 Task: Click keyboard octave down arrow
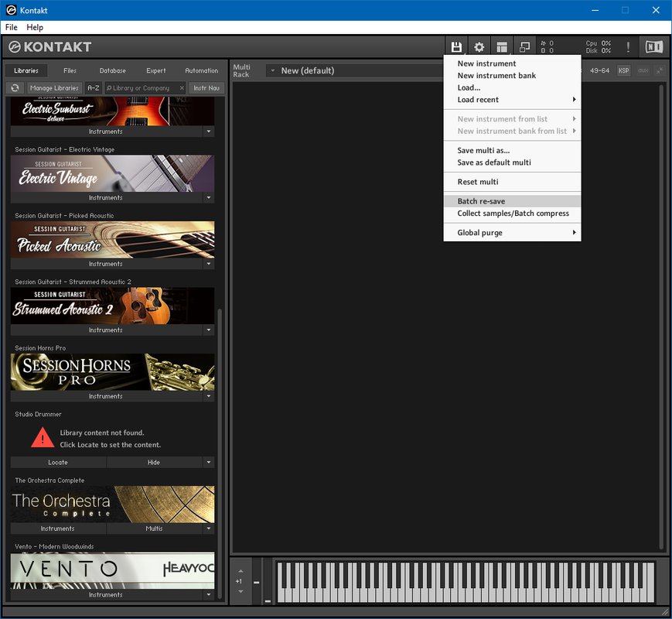point(240,592)
